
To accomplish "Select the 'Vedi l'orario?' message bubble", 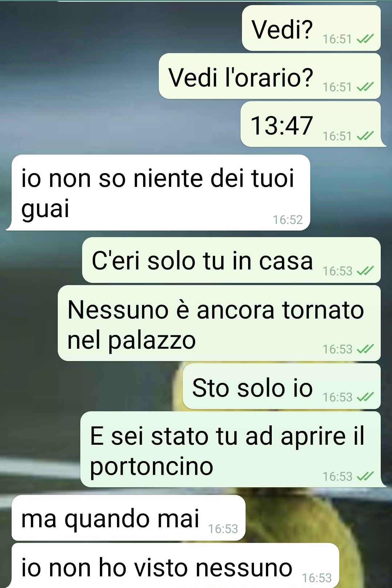I will (x=270, y=76).
